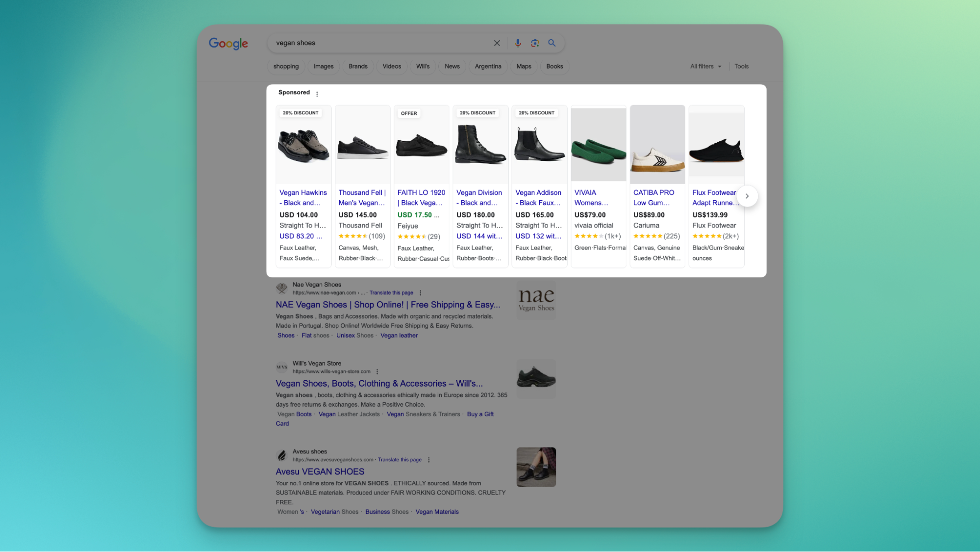The image size is (980, 552).
Task: Open the Sponsored section three-dot menu
Action: (x=317, y=94)
